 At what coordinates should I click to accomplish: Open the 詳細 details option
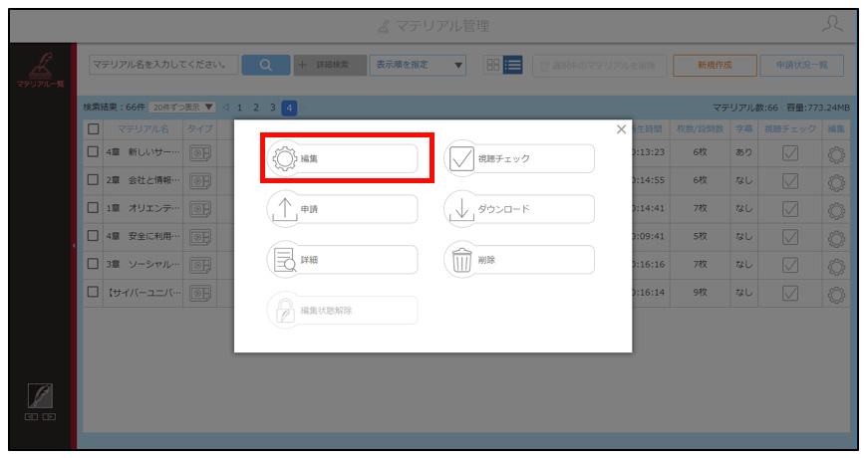[343, 260]
